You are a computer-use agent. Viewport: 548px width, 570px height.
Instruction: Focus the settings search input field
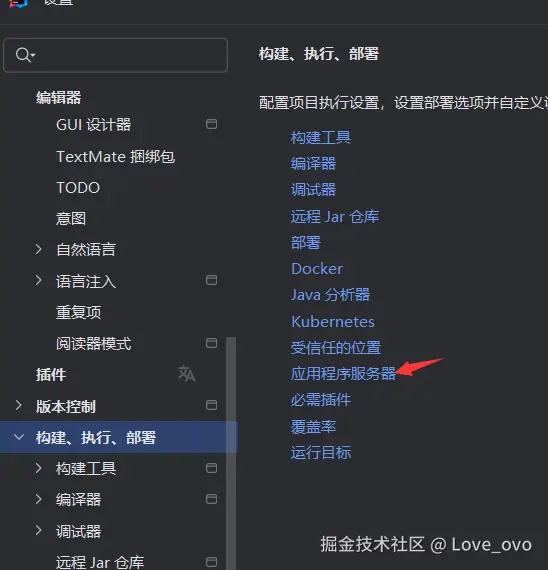[116, 55]
